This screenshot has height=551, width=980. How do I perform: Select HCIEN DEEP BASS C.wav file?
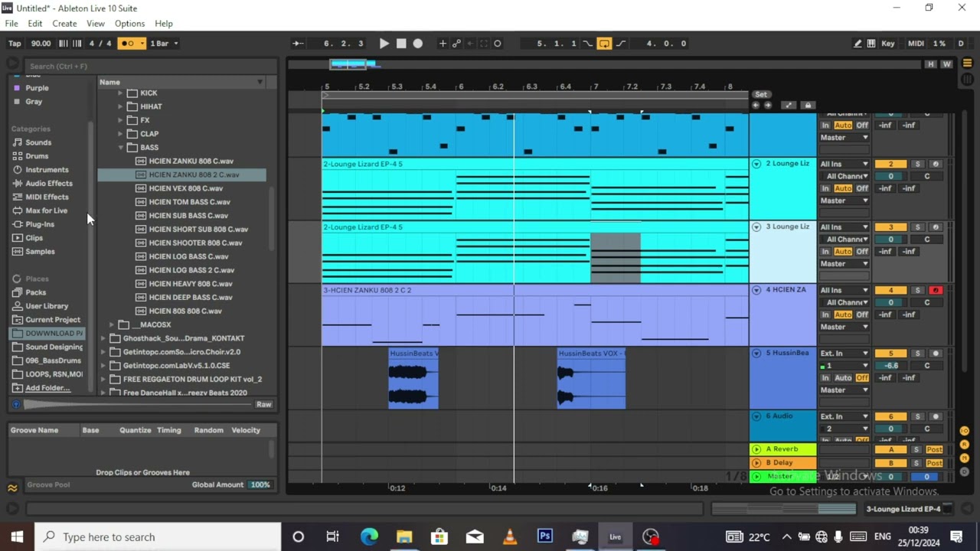click(x=191, y=298)
